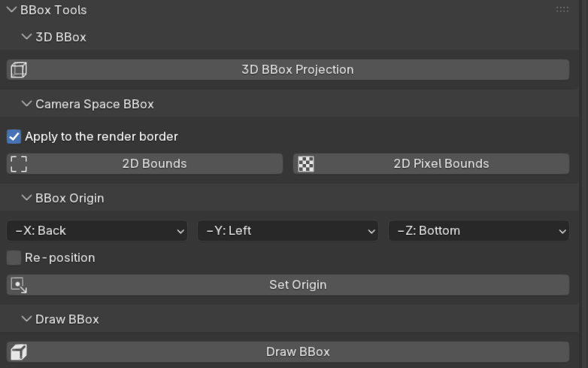Click the 3D BBox Projection cube icon
This screenshot has width=588, height=368.
coord(19,70)
